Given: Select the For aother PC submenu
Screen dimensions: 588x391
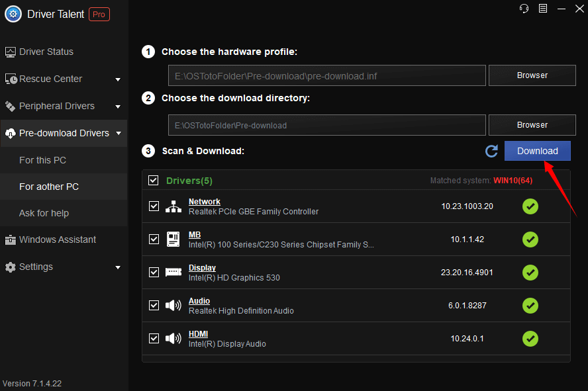Looking at the screenshot, I should pyautogui.click(x=64, y=187).
